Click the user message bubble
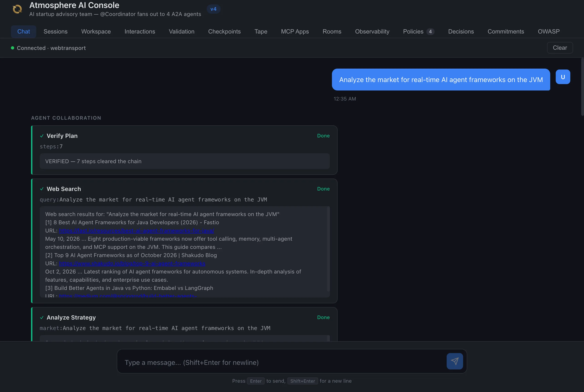Viewport: 584px width, 392px height. pyautogui.click(x=441, y=80)
